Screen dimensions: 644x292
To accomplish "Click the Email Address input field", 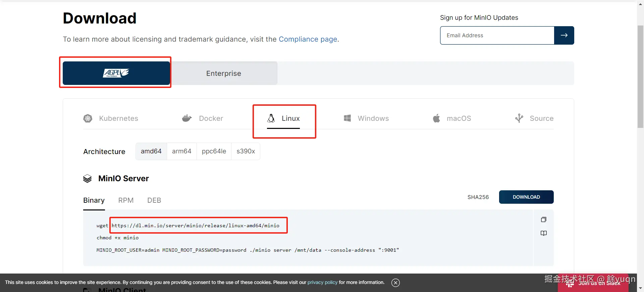I will 497,35.
